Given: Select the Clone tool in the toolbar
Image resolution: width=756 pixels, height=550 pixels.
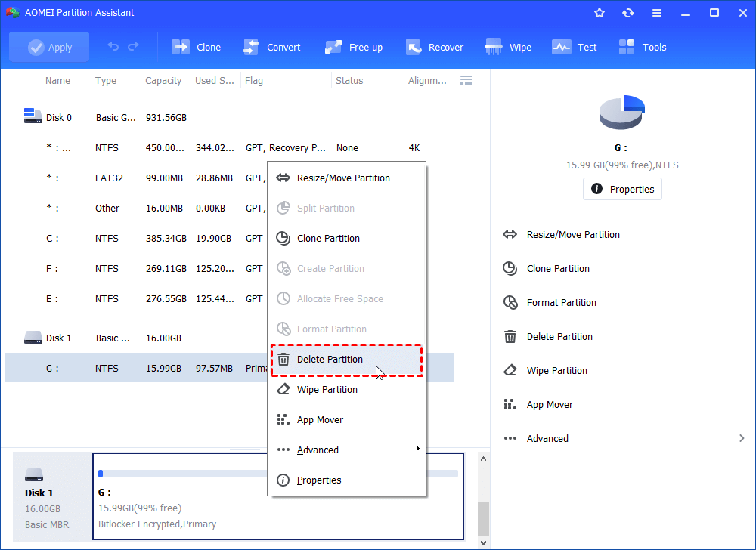Looking at the screenshot, I should pyautogui.click(x=196, y=46).
